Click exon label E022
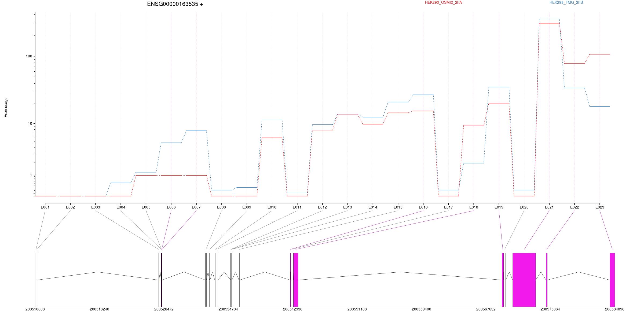644x322 pixels. 575,207
